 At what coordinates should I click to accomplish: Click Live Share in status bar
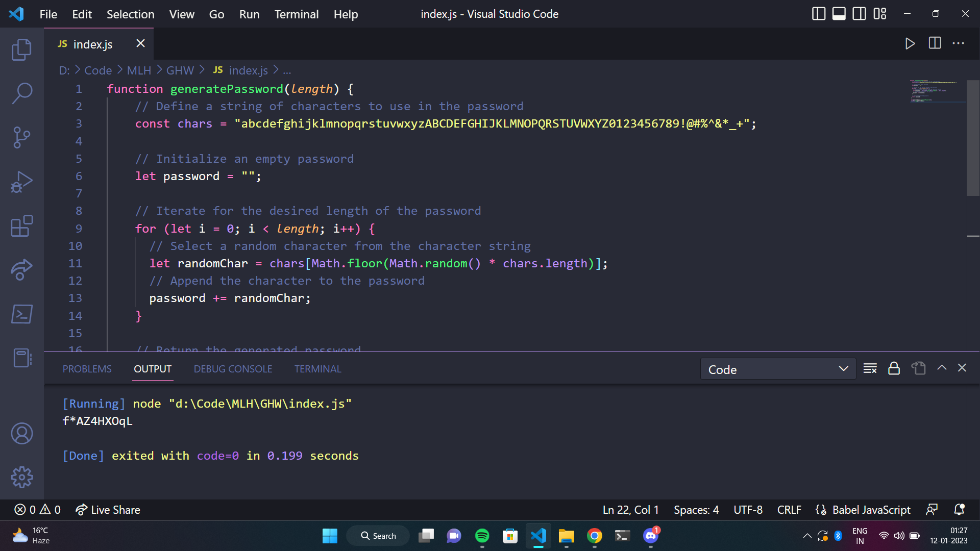pos(108,510)
